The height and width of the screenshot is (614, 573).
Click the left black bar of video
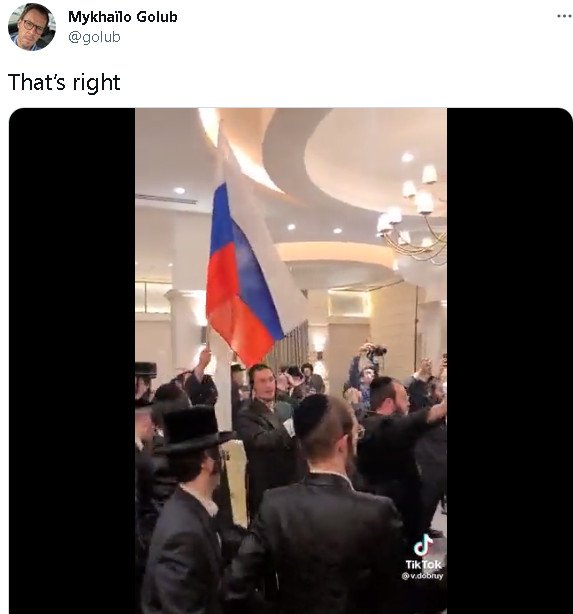[72, 361]
